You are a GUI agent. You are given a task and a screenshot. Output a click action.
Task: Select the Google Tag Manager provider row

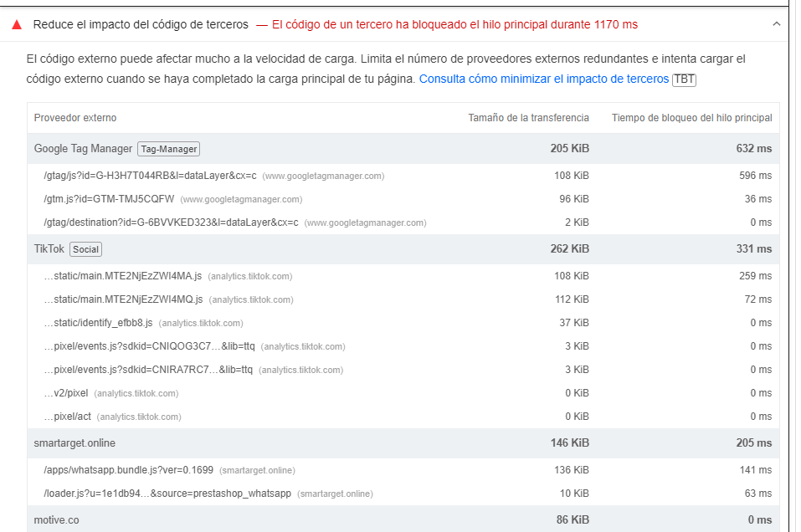click(83, 149)
